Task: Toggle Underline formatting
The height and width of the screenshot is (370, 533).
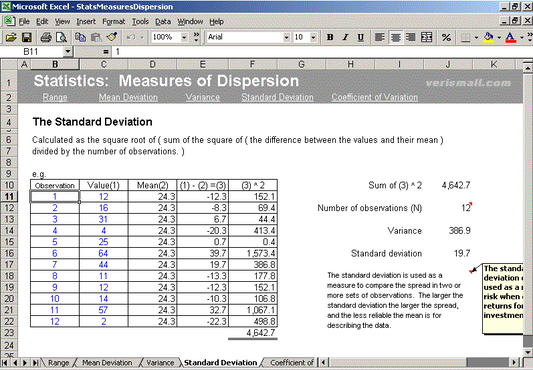Action: click(x=361, y=37)
